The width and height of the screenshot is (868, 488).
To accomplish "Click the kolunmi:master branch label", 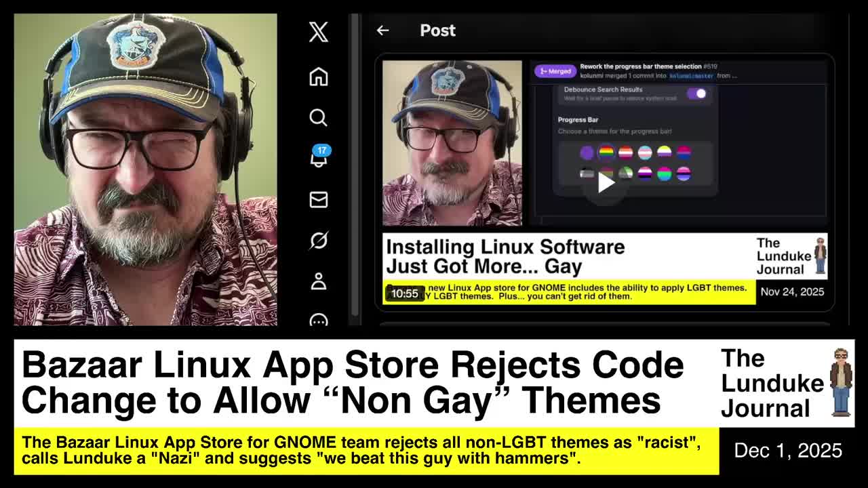I will [x=691, y=76].
